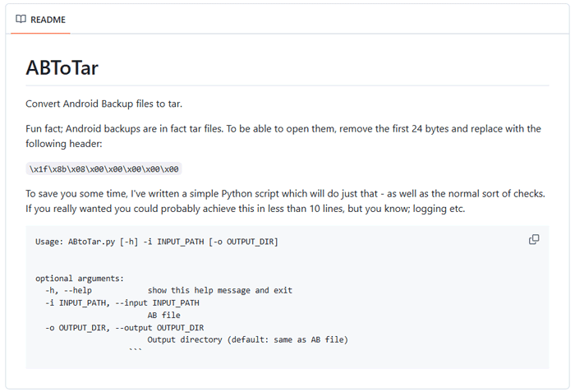The width and height of the screenshot is (575, 392).
Task: Click 'Output directory (default: same as AB file)' line
Action: coord(247,339)
